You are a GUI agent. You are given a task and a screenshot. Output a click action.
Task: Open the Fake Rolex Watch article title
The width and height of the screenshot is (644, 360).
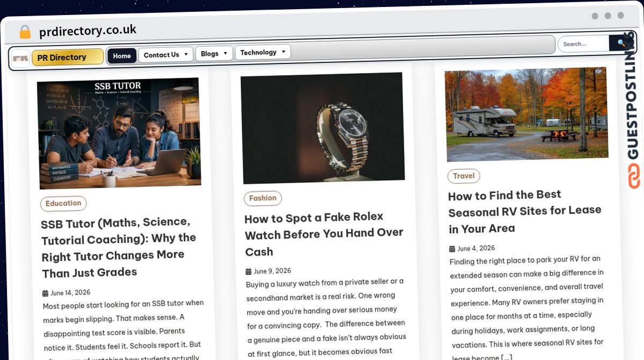pos(324,234)
